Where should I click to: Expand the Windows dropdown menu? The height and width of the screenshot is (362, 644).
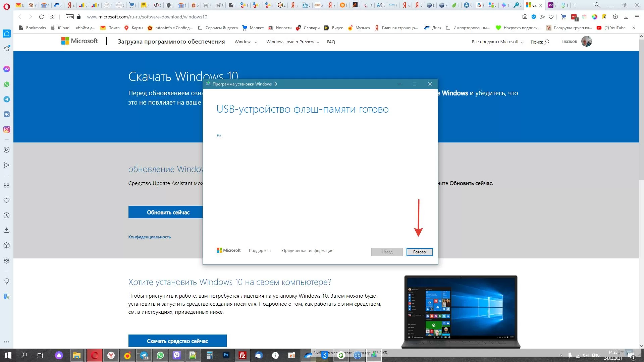246,42
